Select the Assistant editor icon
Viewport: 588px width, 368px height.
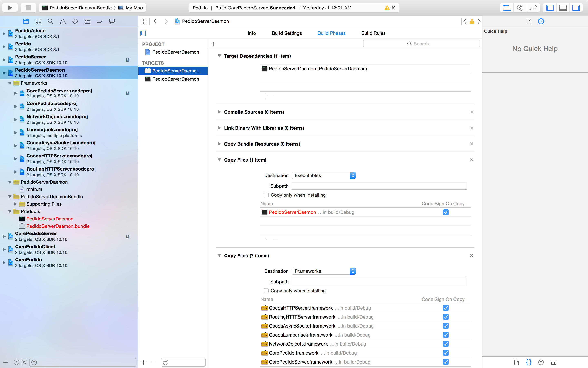point(520,8)
